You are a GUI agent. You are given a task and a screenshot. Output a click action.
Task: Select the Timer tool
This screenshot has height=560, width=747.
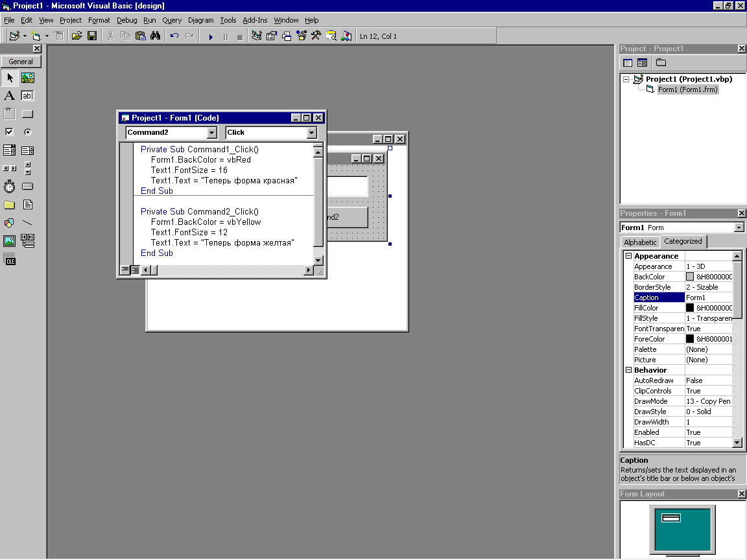point(10,187)
